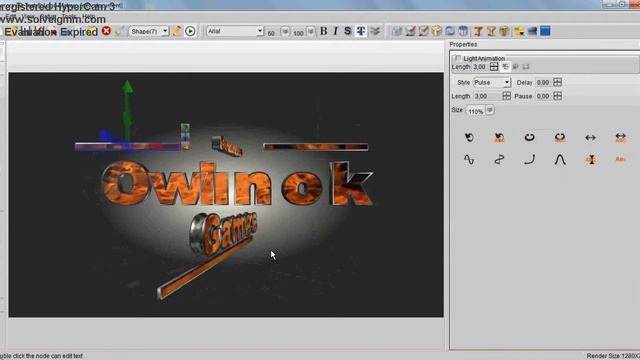Screen dimensions: 640x360
Task: Click Light Animation length stepper
Action: 494,66
